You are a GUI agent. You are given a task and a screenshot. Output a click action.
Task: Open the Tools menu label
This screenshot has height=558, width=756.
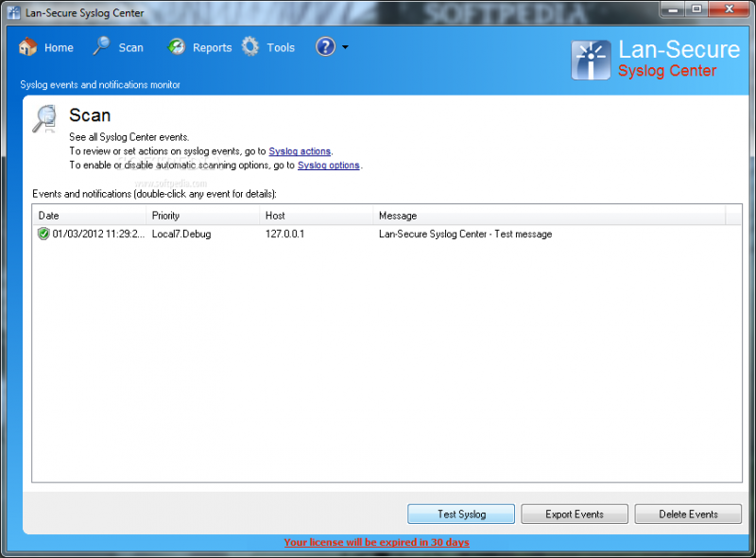pos(281,48)
